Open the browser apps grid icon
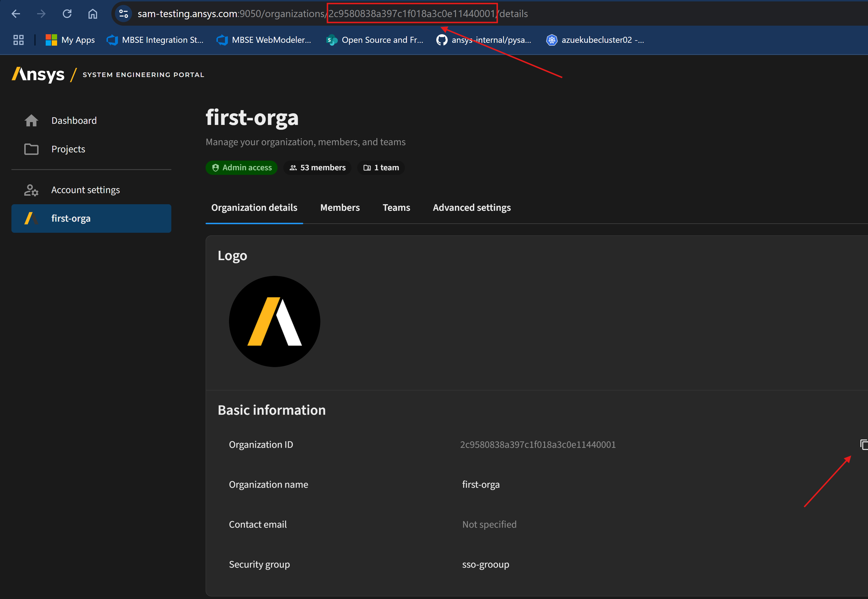 point(18,40)
